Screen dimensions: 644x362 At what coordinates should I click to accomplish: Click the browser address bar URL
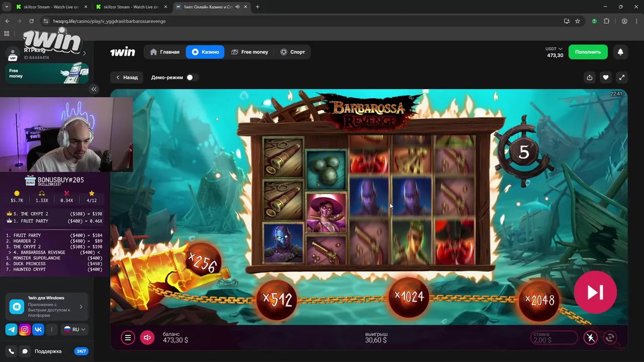click(109, 21)
